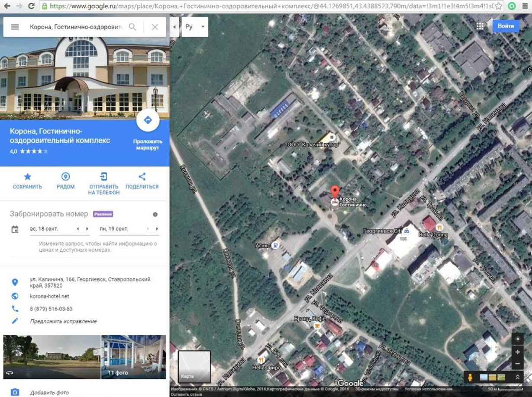
Task: Open the Google apps grid
Action: (480, 26)
